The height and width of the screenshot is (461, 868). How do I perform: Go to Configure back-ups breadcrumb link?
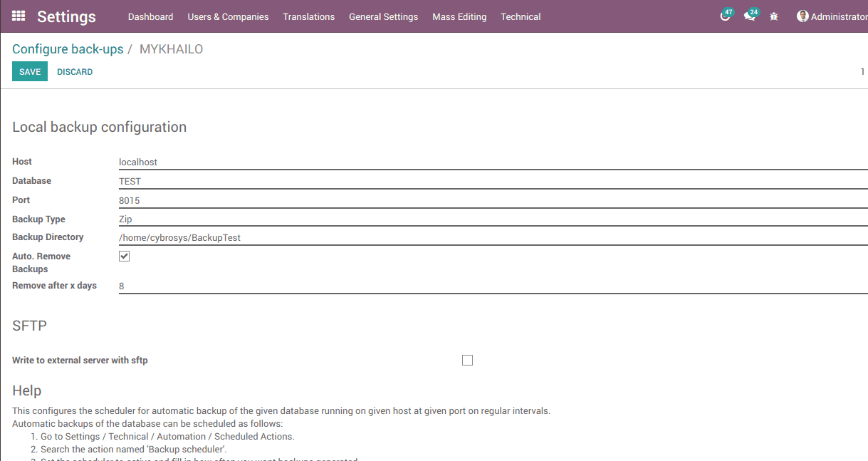pos(68,49)
